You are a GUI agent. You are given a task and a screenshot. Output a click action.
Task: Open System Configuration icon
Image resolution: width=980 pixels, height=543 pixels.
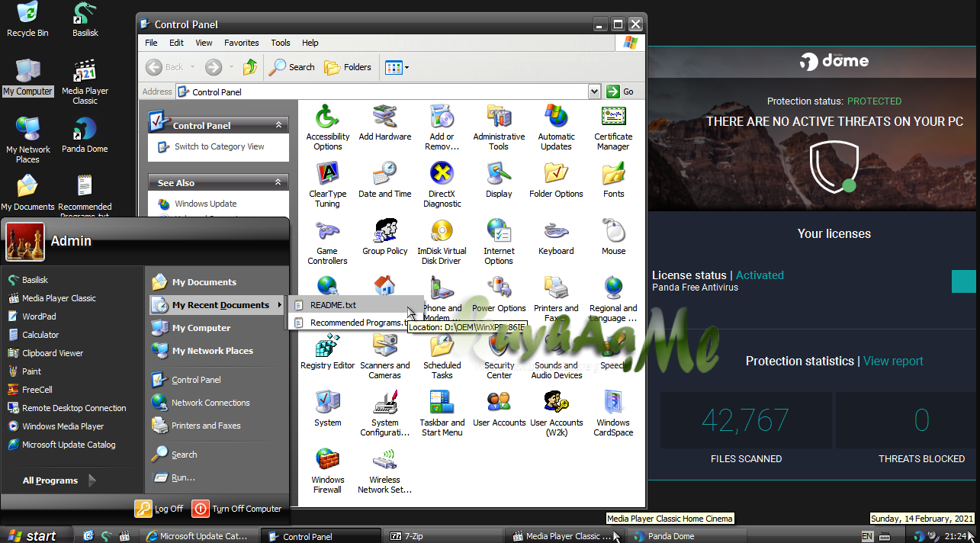click(384, 413)
